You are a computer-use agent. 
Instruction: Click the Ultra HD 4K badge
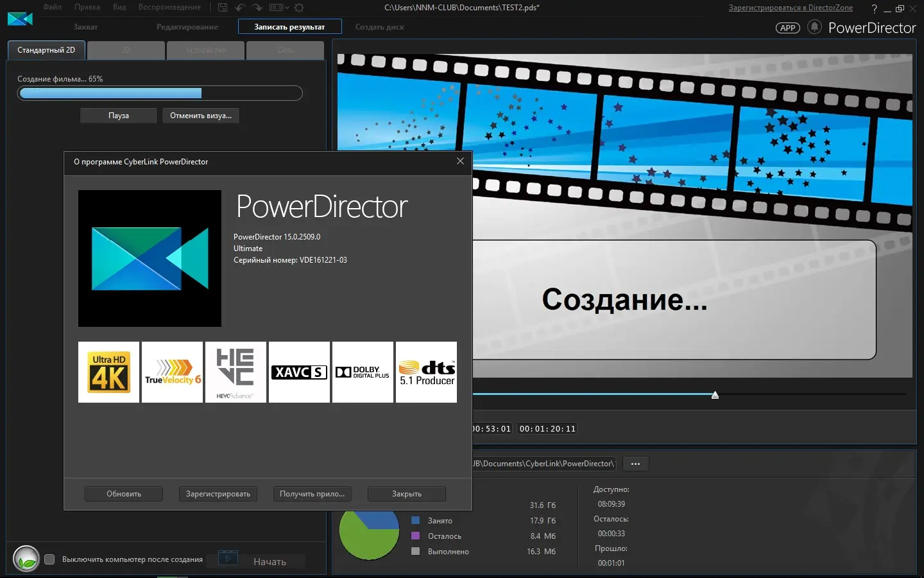click(108, 372)
